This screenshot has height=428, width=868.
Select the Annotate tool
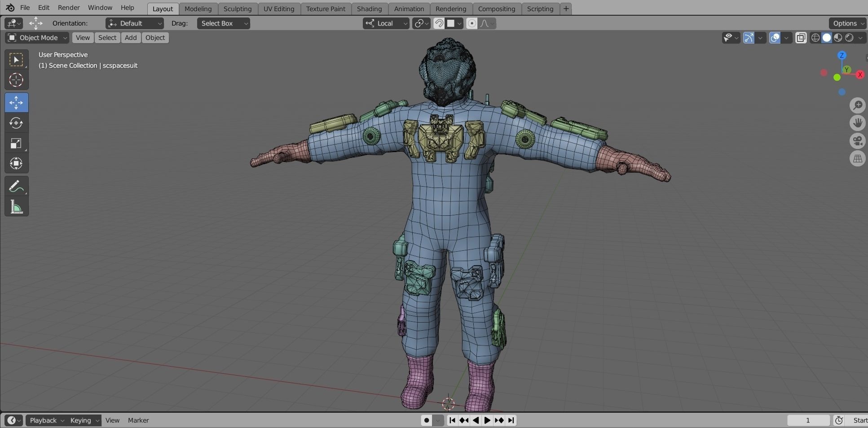point(17,186)
